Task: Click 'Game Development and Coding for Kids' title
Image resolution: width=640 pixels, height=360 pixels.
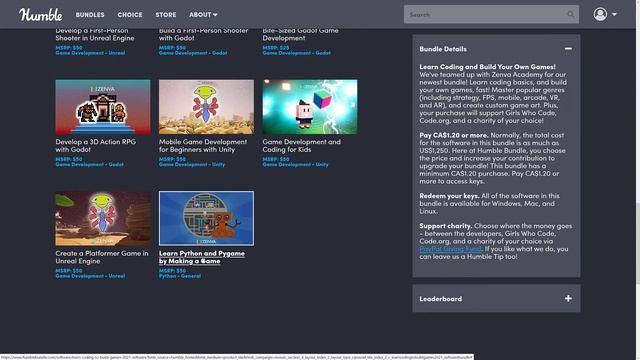Action: 301,146
